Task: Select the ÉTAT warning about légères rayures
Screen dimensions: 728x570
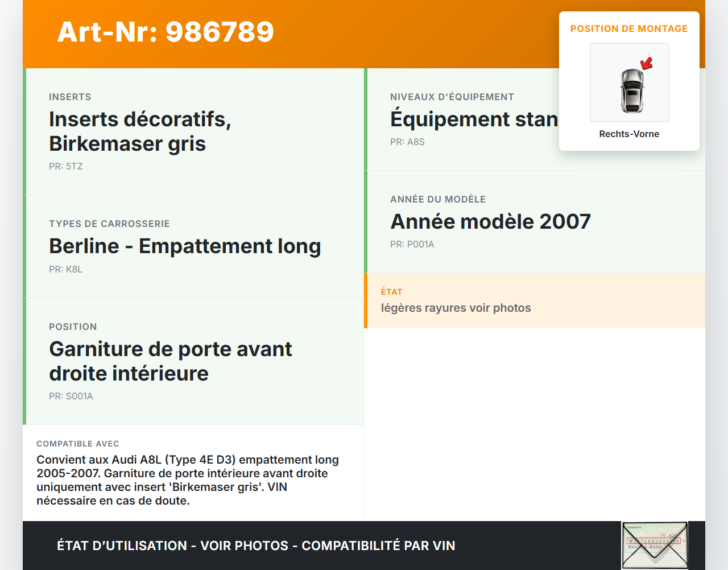Action: [x=535, y=300]
